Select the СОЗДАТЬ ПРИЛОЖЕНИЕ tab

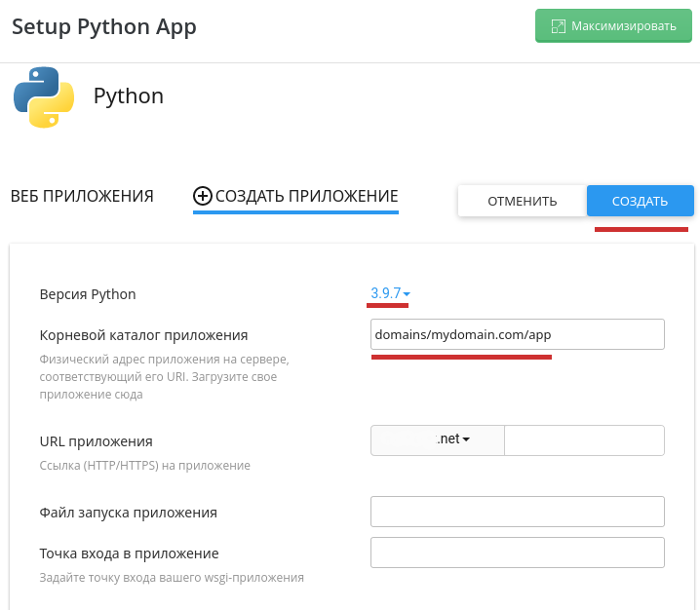[306, 196]
